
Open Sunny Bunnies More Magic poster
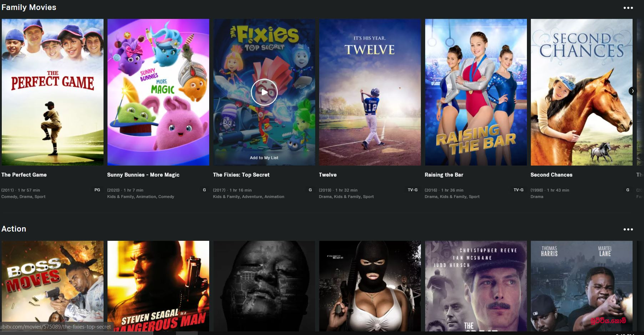158,92
